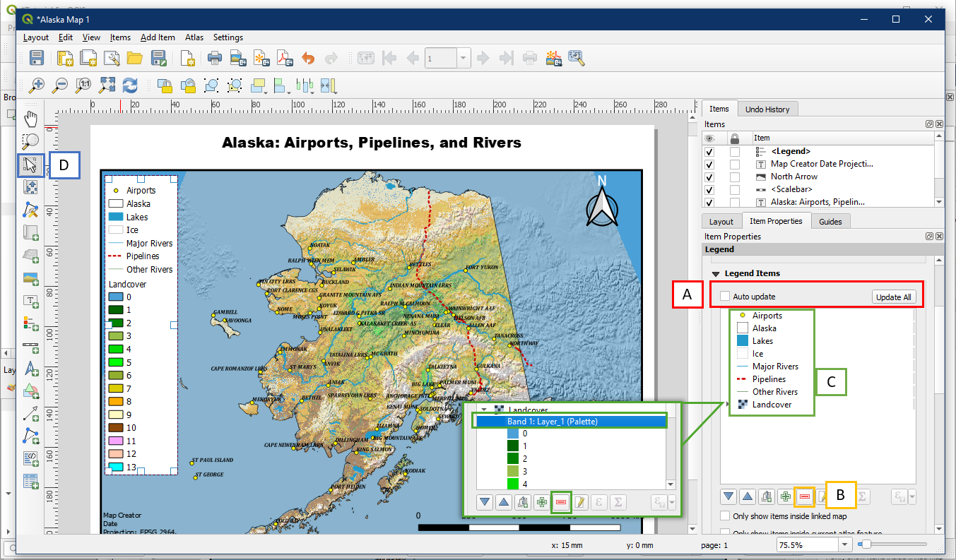This screenshot has width=956, height=560.
Task: Expand the Landcover legend tree item
Action: coord(728,405)
